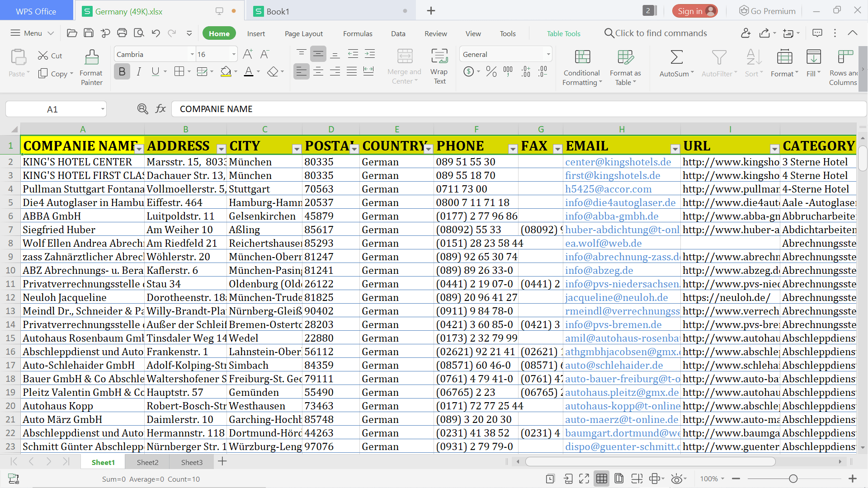Apply comma thousands separator icon

[x=508, y=71]
